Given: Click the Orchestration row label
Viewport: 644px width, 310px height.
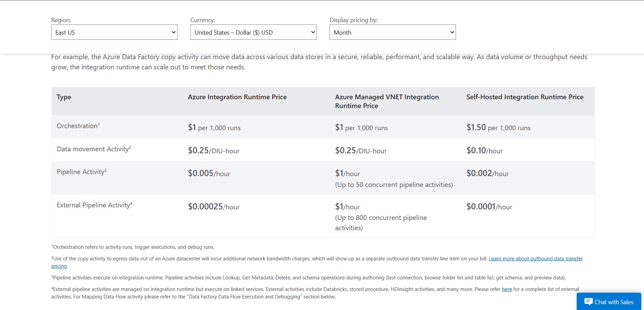Looking at the screenshot, I should pos(78,126).
